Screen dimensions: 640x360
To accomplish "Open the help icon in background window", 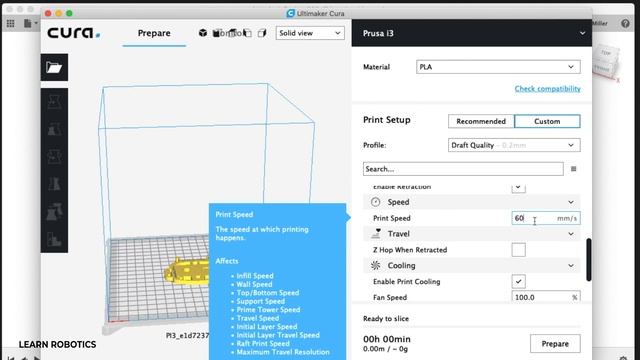I will pos(625,24).
